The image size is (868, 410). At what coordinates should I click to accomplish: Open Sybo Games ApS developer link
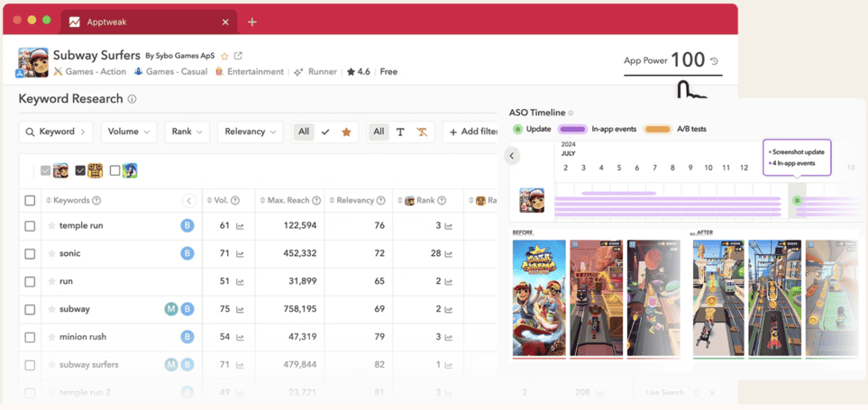[180, 56]
